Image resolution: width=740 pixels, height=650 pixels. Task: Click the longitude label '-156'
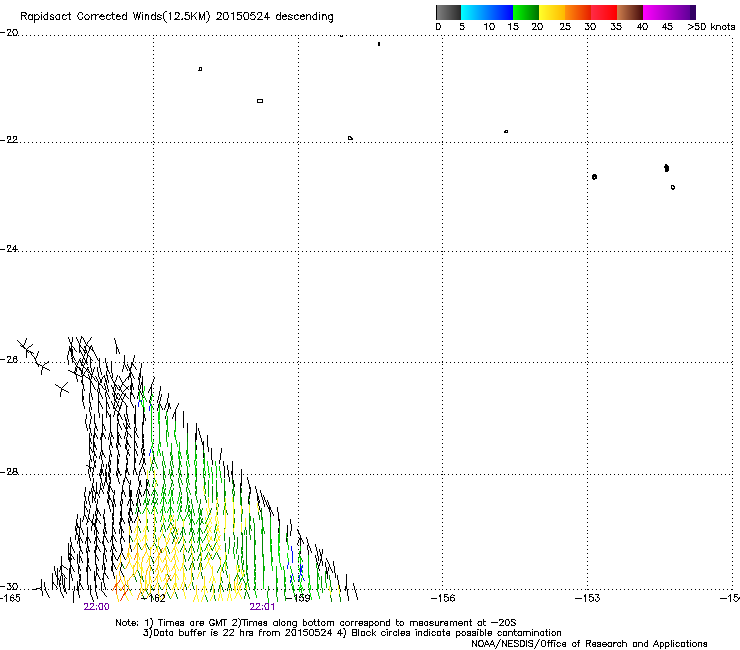443,598
